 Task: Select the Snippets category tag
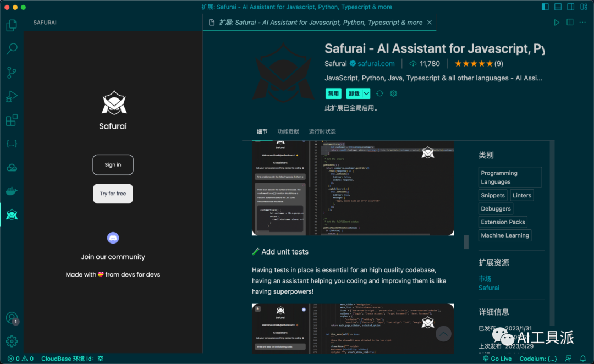492,195
